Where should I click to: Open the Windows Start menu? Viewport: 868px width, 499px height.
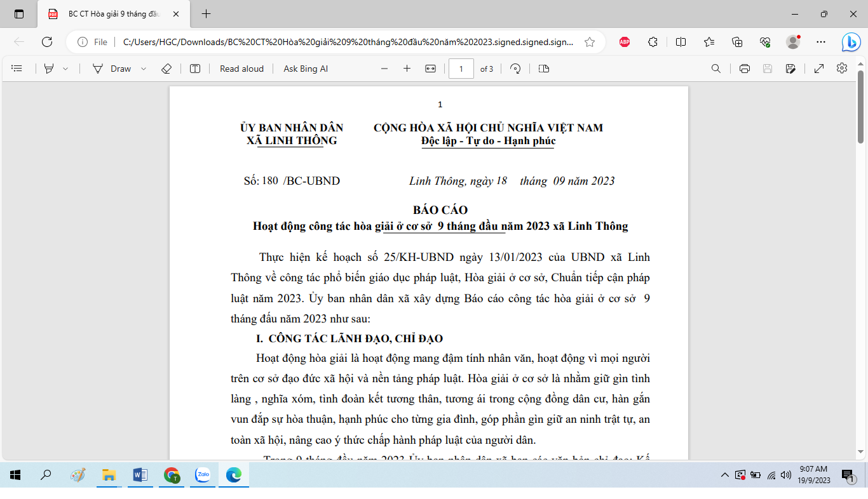tap(15, 475)
